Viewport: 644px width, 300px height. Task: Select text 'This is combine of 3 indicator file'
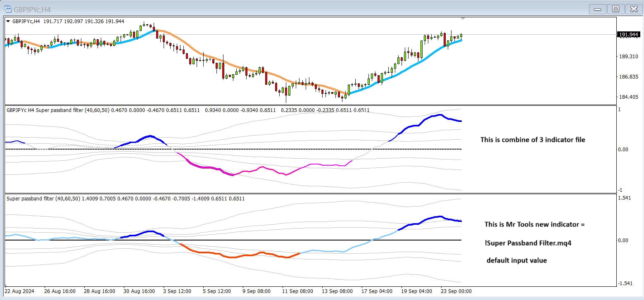coord(532,140)
